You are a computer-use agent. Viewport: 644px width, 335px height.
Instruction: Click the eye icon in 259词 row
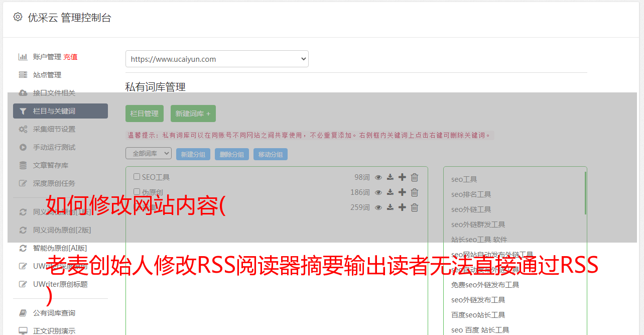click(378, 207)
